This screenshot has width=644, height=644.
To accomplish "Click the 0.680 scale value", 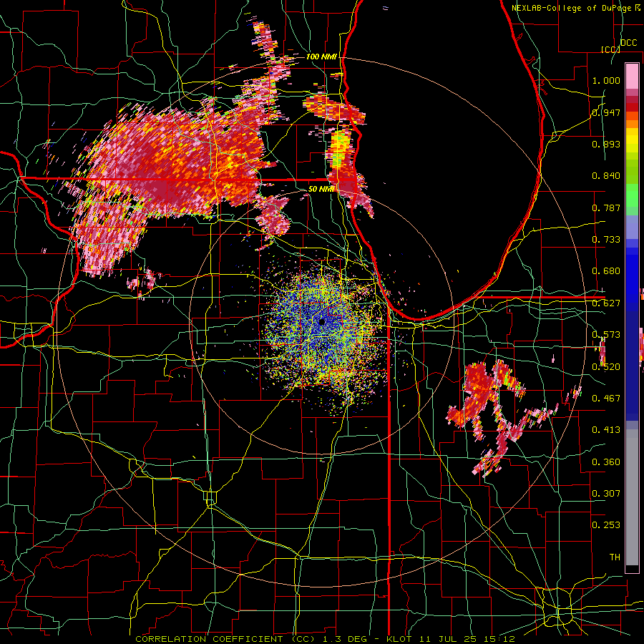I will [x=606, y=271].
